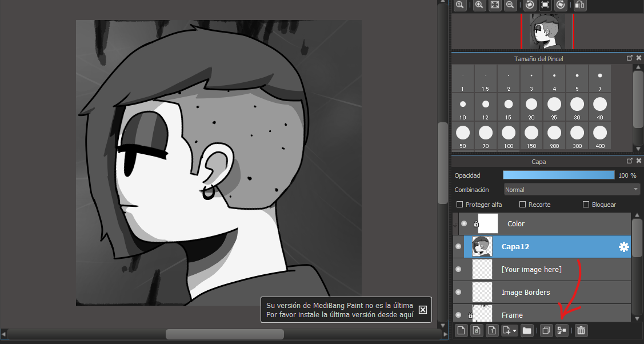Image resolution: width=644 pixels, height=344 pixels.
Task: Check the Recorte clipping option
Action: pyautogui.click(x=522, y=205)
